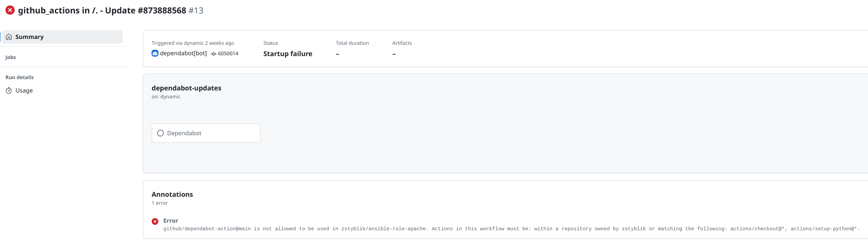The height and width of the screenshot is (247, 868).
Task: Open the dependabot[bot] profile link
Action: coord(183,53)
